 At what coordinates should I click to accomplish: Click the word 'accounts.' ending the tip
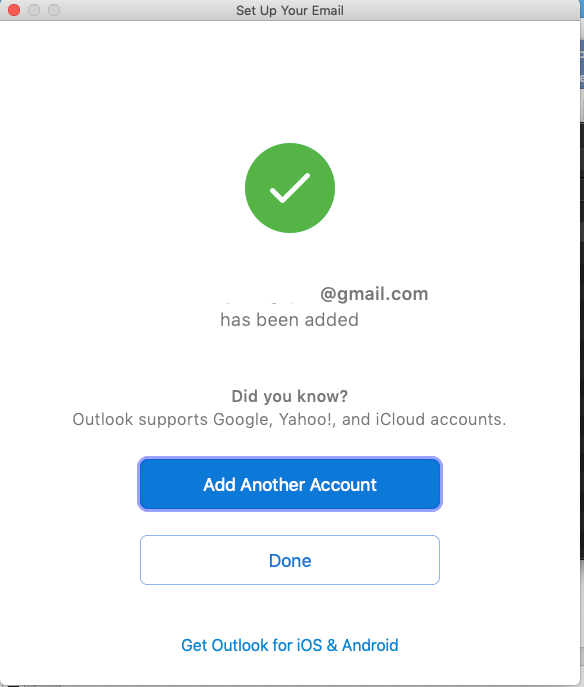tap(468, 420)
